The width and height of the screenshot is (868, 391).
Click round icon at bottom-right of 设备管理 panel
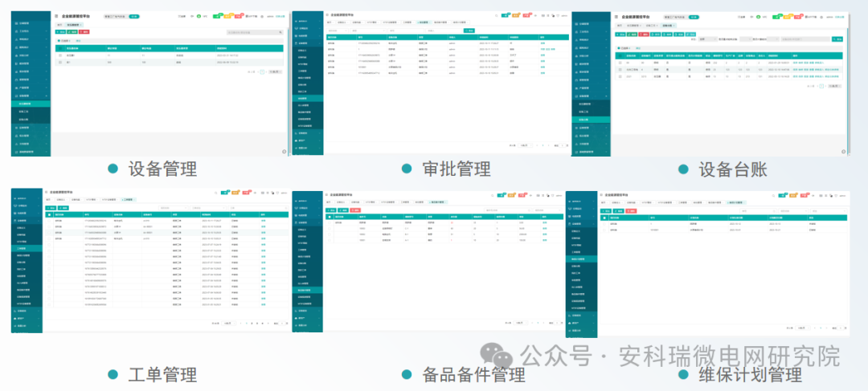pyautogui.click(x=283, y=151)
